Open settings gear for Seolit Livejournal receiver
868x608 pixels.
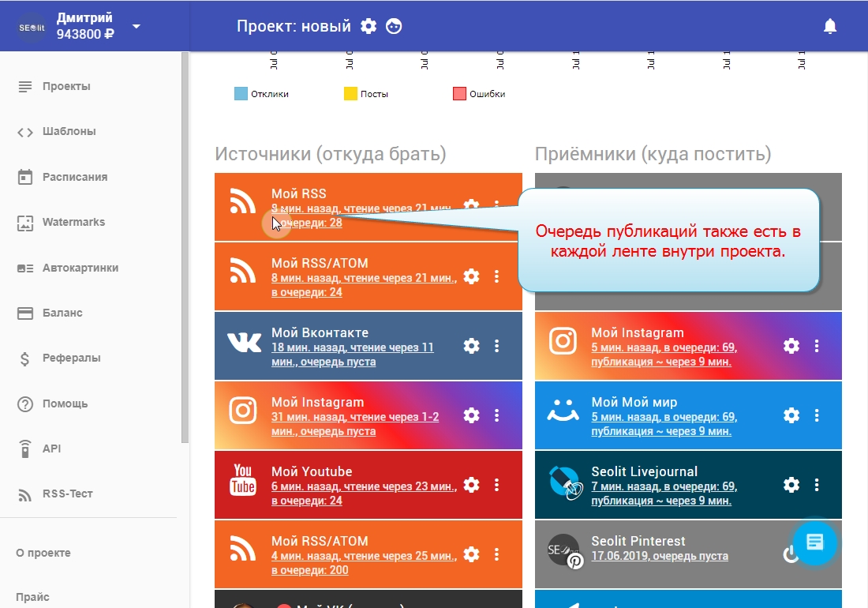(x=791, y=485)
